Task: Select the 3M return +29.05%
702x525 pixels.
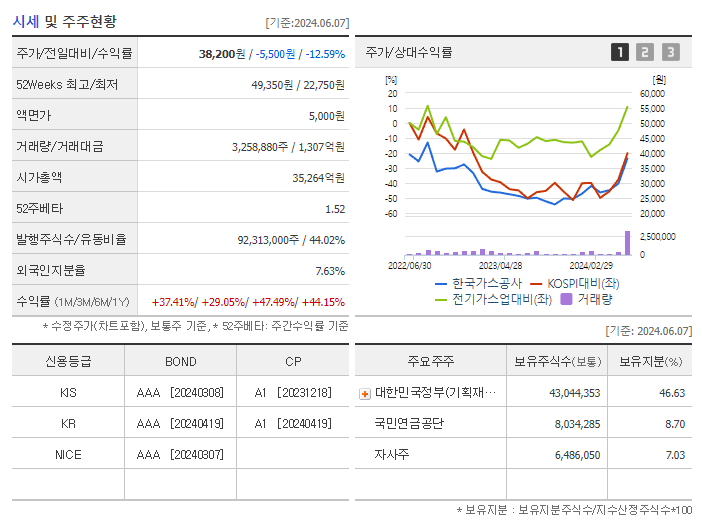Action: pyautogui.click(x=223, y=302)
